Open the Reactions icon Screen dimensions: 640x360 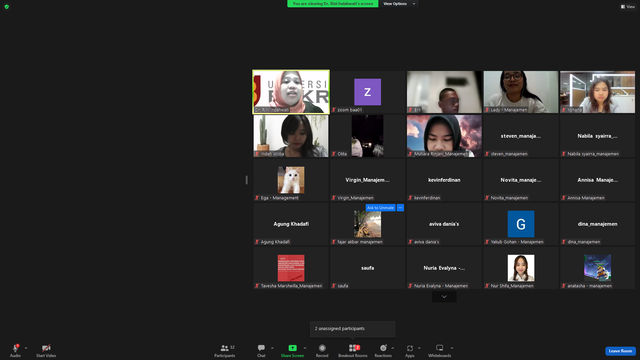click(x=383, y=348)
